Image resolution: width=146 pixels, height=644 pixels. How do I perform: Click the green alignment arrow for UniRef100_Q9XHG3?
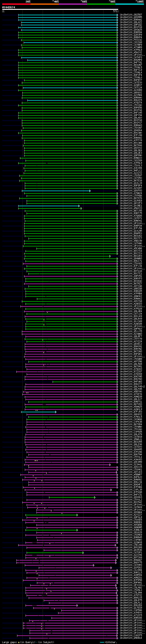(72, 497)
